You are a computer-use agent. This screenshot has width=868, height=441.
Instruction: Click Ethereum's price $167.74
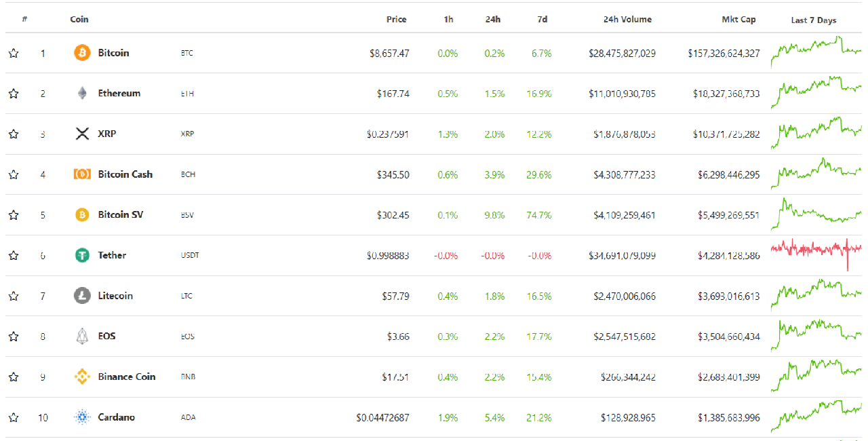pyautogui.click(x=393, y=94)
